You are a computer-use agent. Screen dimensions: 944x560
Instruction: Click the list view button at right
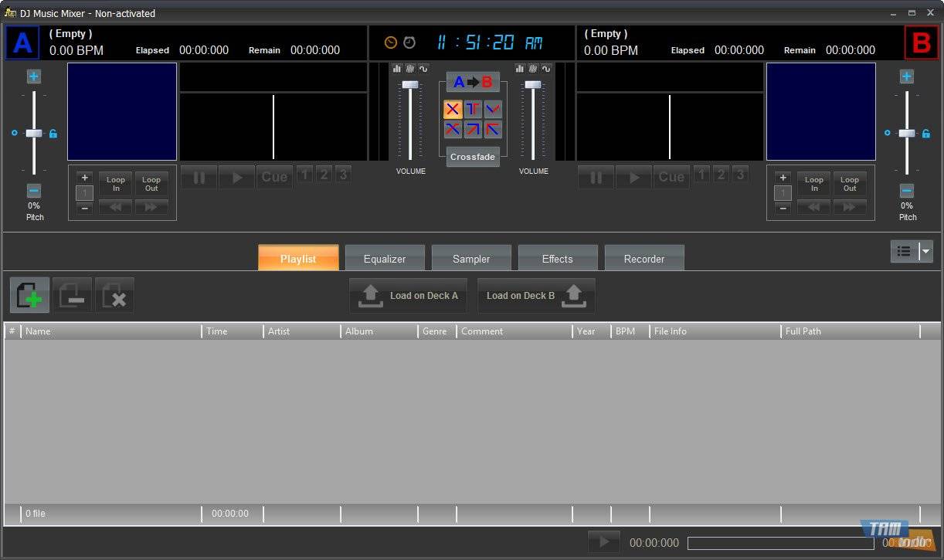point(904,251)
